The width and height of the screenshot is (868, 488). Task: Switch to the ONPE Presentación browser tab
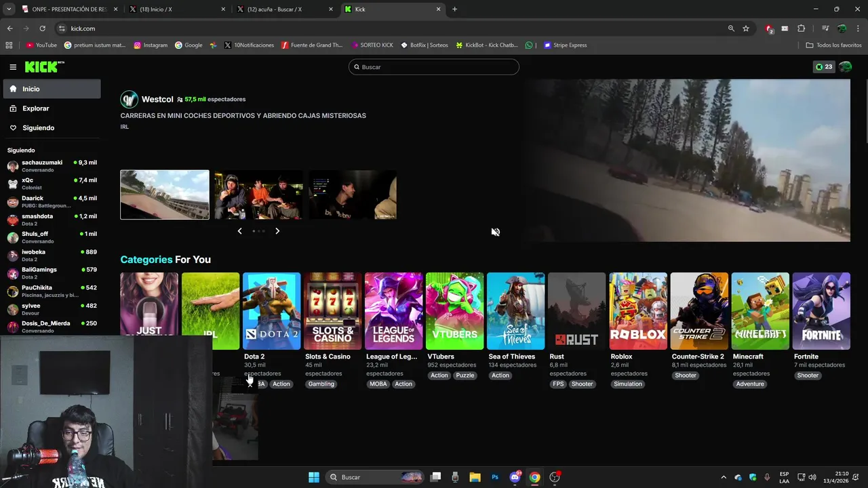(x=68, y=9)
